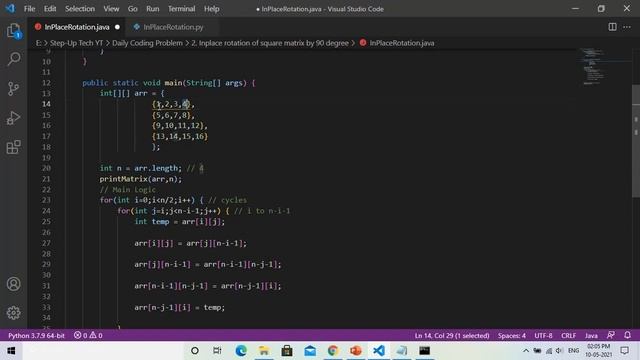Click the '// Main Logic' comment
Screen dimensions: 640x360
127,190
